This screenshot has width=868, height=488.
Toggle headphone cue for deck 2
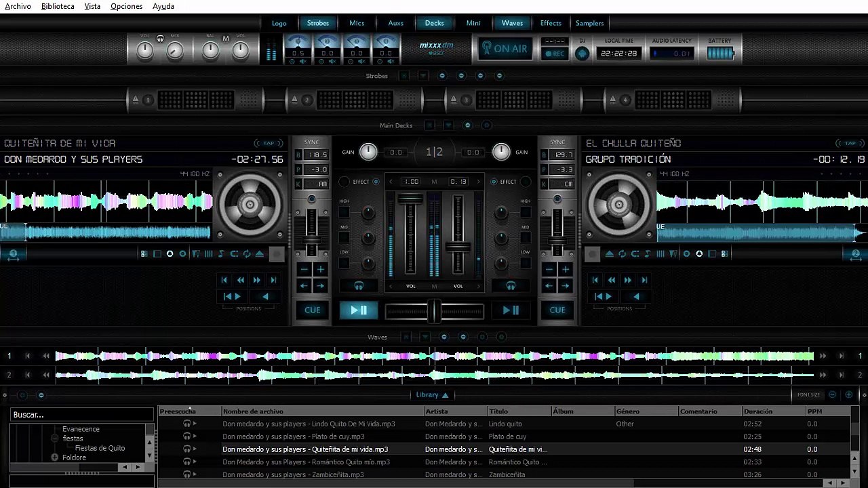click(x=511, y=286)
